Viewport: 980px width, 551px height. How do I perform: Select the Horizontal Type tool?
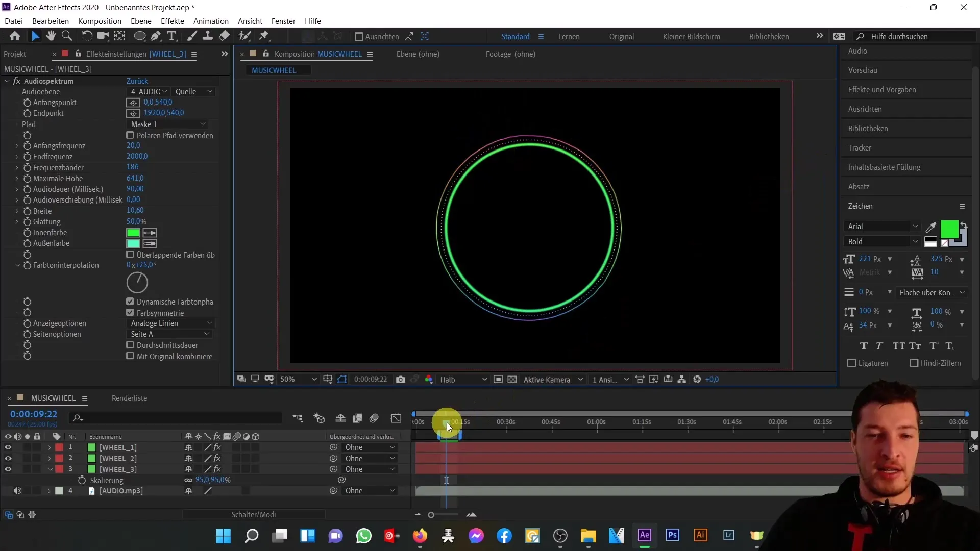pos(172,36)
